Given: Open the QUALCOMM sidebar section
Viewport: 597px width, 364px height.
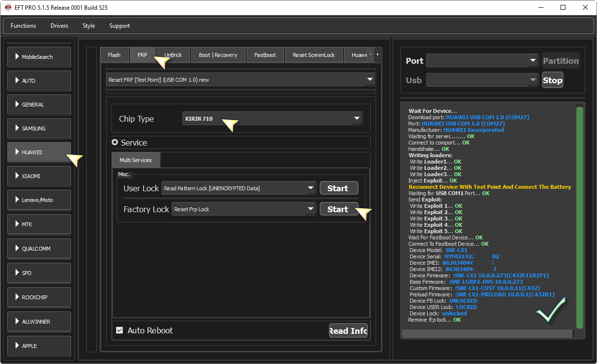Looking at the screenshot, I should (x=39, y=249).
